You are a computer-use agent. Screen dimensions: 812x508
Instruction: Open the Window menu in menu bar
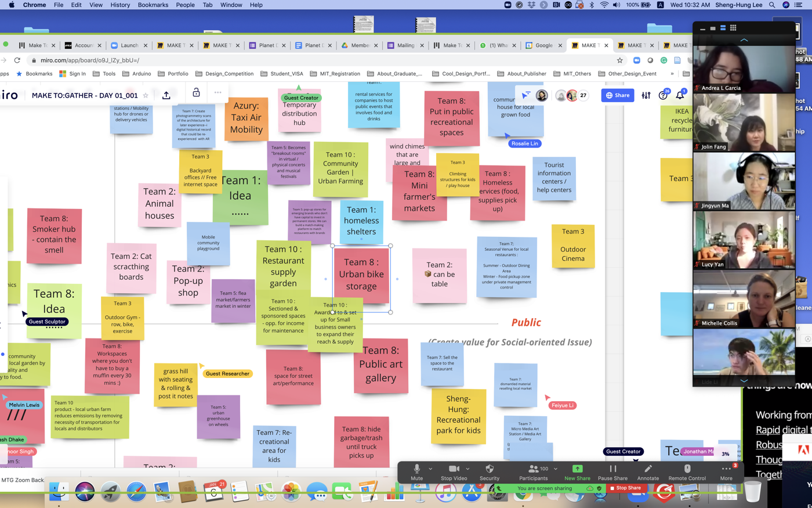tap(231, 5)
